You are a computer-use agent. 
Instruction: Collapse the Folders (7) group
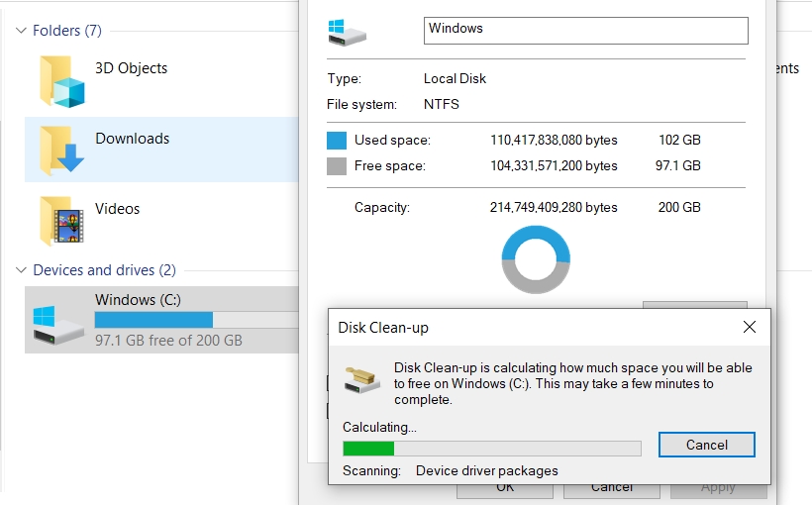(21, 31)
